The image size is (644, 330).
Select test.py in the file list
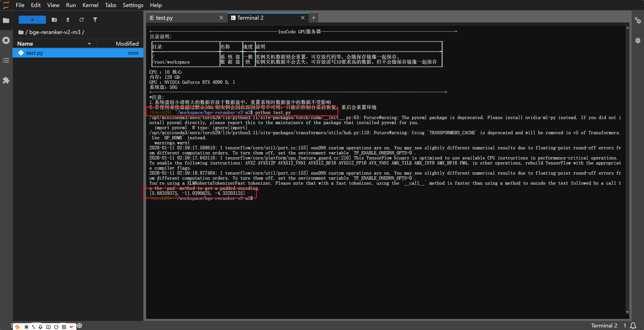click(x=35, y=53)
